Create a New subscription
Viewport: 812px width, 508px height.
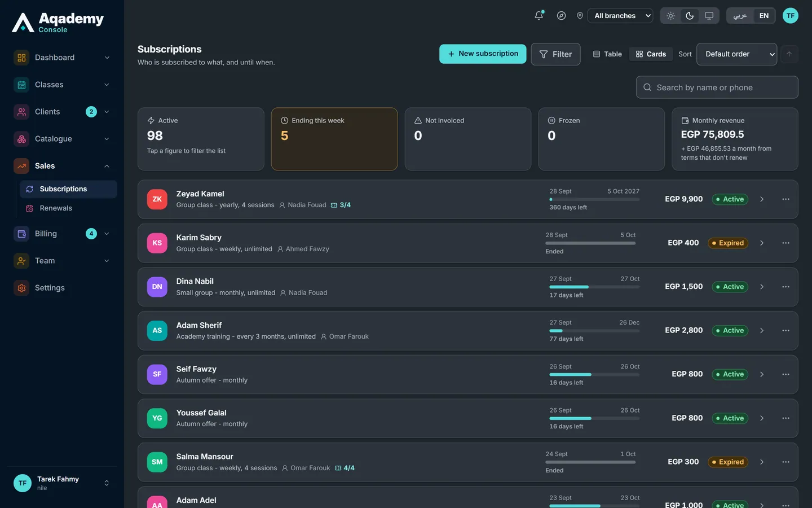[483, 54]
